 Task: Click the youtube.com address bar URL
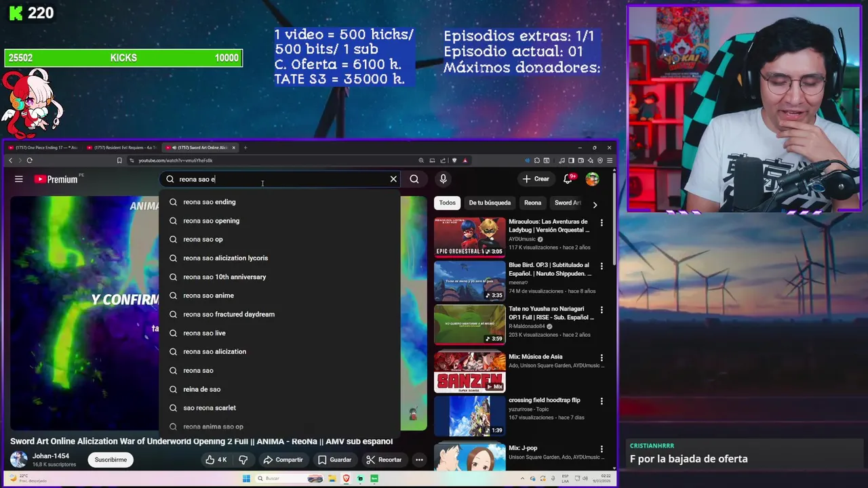(176, 161)
